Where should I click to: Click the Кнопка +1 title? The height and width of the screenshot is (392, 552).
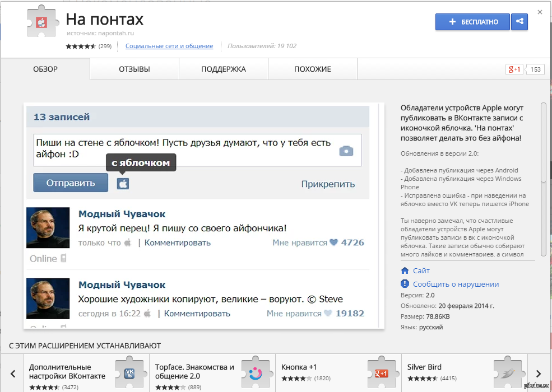(x=299, y=367)
